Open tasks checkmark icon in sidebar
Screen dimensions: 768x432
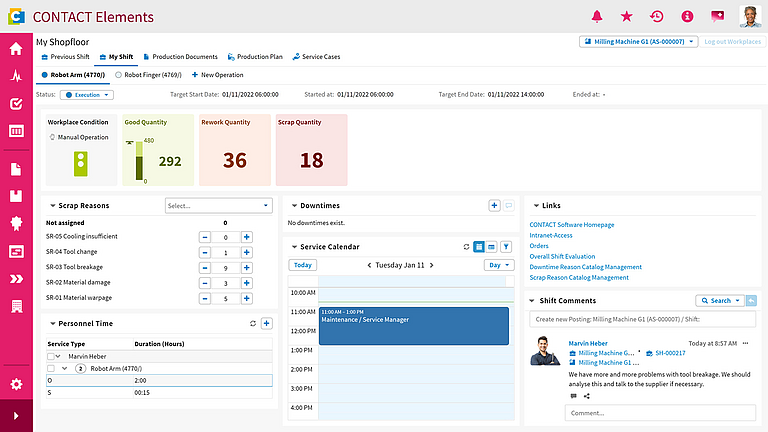[x=16, y=104]
